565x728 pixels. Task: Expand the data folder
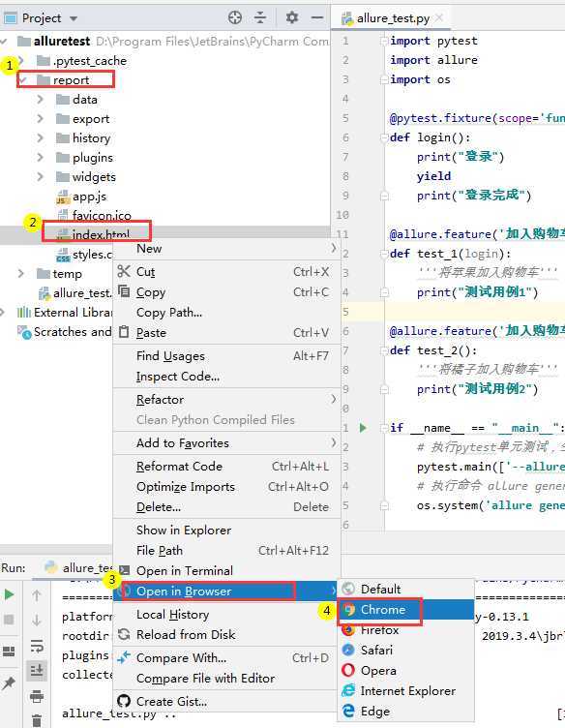[41, 100]
